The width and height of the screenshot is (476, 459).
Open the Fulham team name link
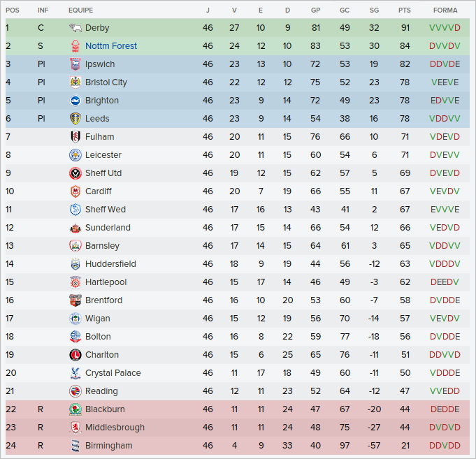pos(99,137)
